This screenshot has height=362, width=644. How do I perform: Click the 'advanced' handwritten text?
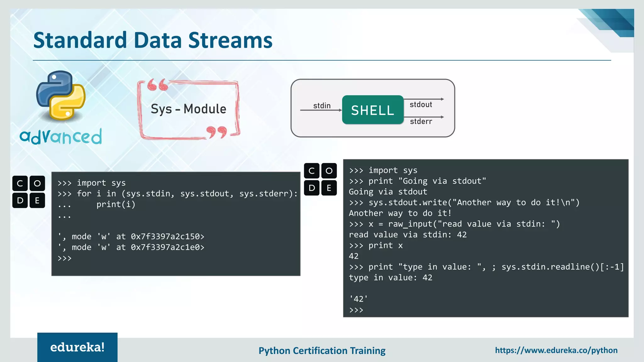[x=61, y=136]
